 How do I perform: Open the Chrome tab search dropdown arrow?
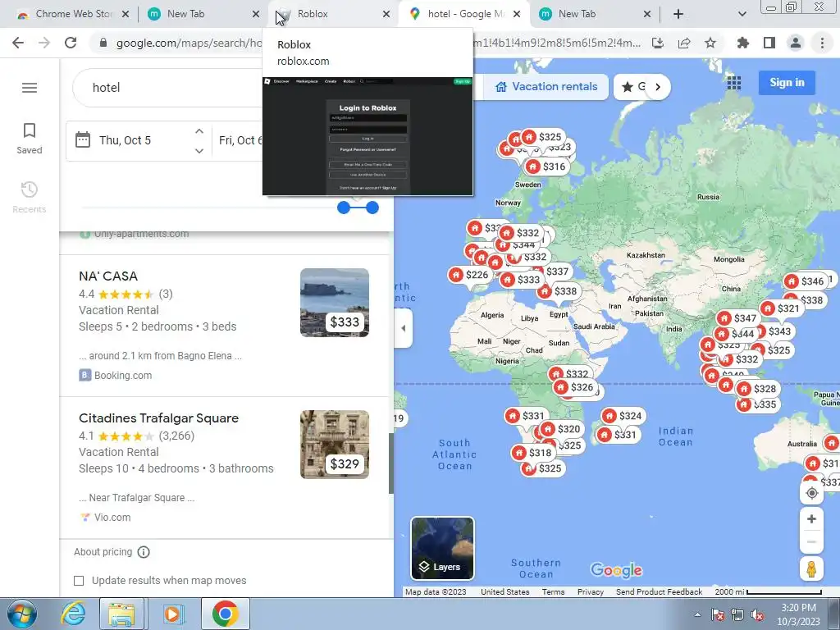pos(742,15)
